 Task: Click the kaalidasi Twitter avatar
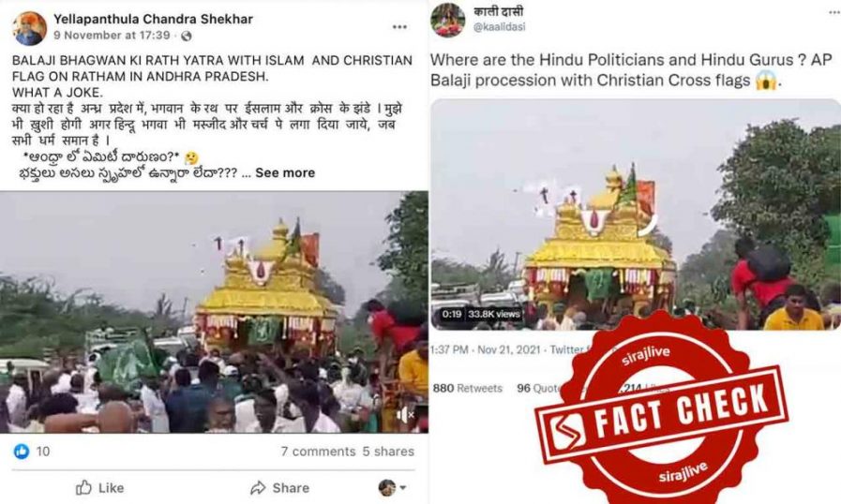[448, 20]
